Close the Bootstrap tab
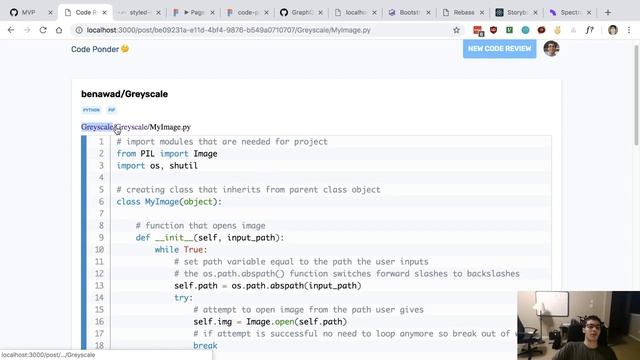This screenshot has height=360, width=640. click(428, 13)
